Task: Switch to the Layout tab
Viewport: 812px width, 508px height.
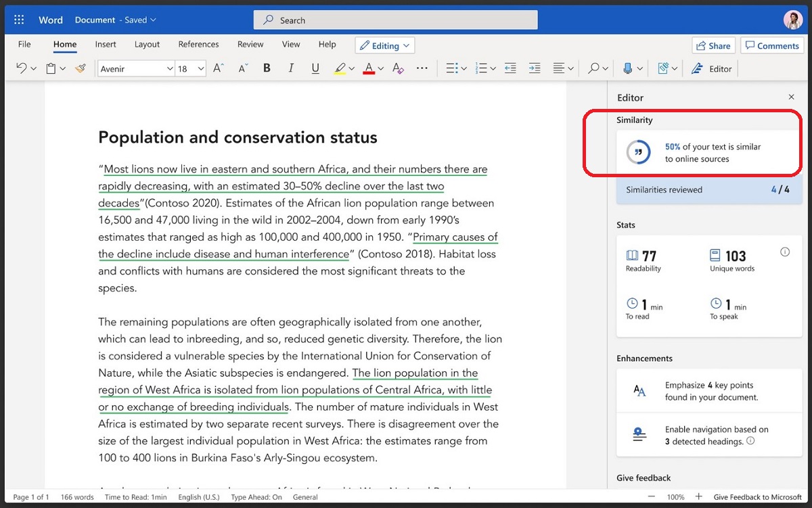Action: (x=147, y=44)
